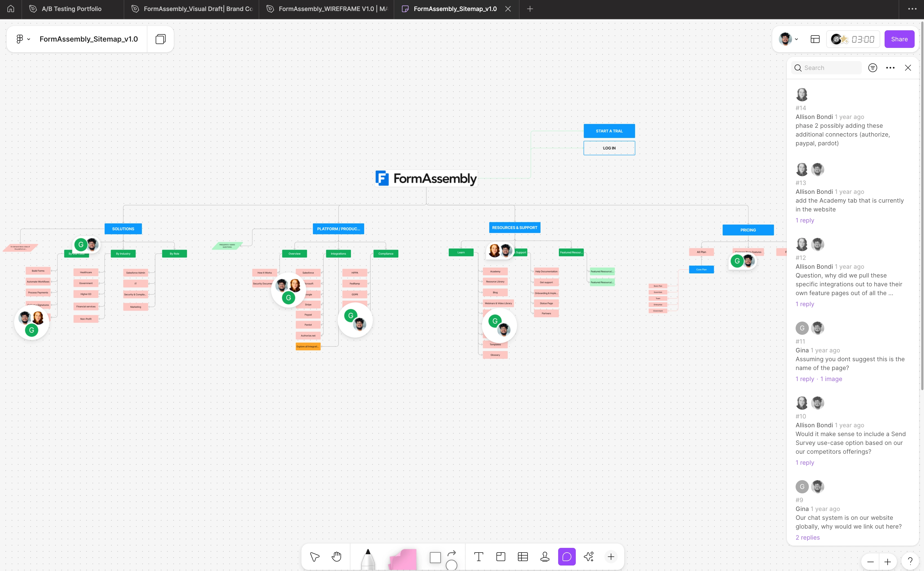Open the title bar three-dot menu
The height and width of the screenshot is (571, 924).
point(912,9)
